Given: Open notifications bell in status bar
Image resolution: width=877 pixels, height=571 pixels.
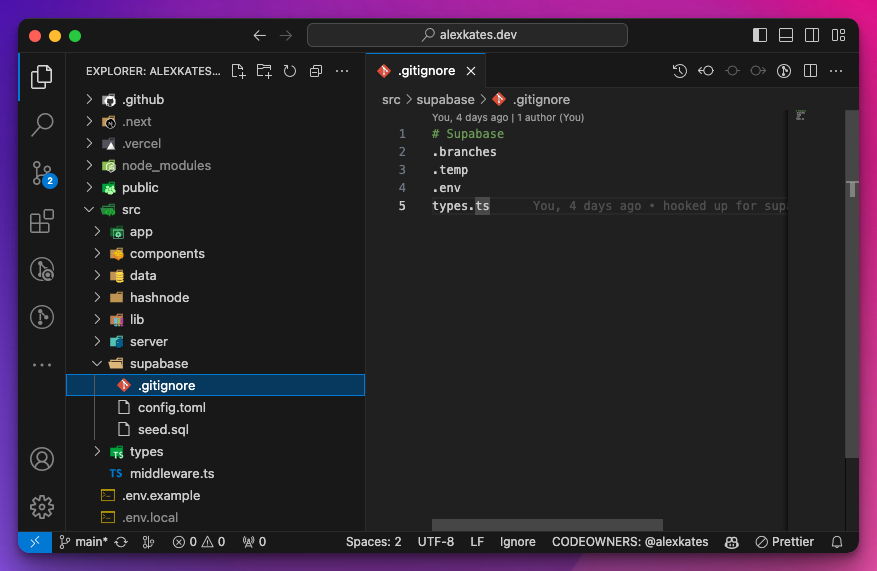Looking at the screenshot, I should tap(837, 542).
